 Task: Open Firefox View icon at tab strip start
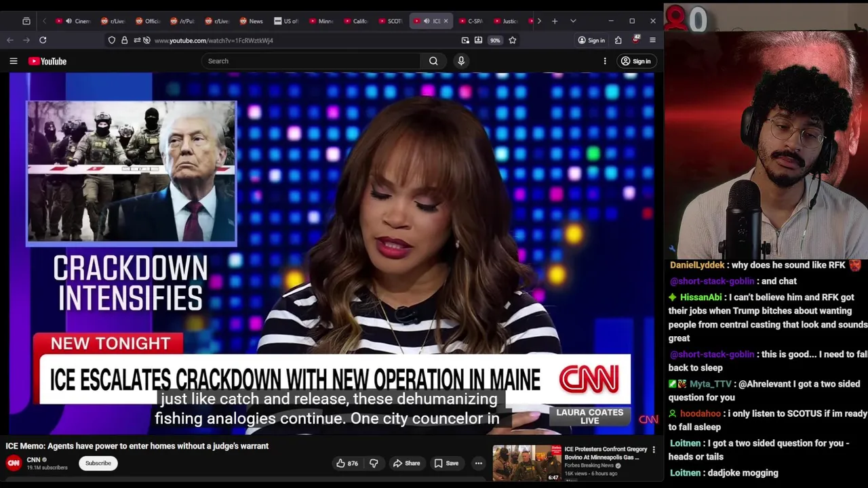coord(26,21)
